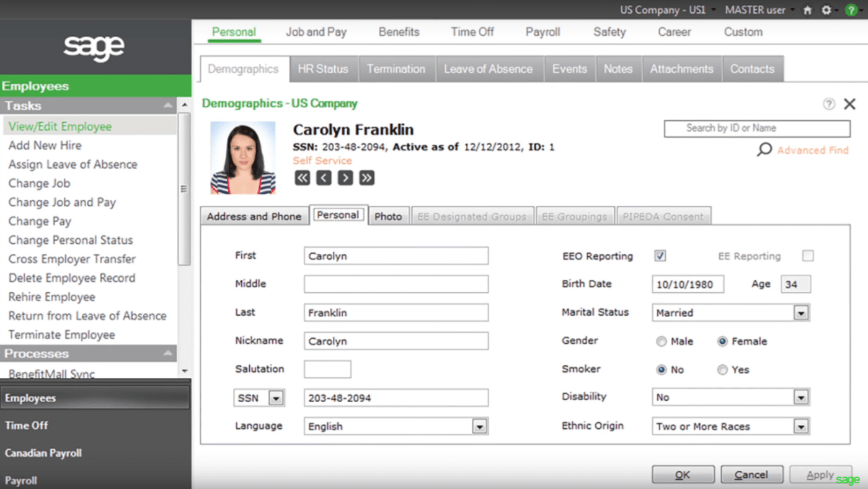
Task: Open the Termination tab
Action: pyautogui.click(x=396, y=69)
